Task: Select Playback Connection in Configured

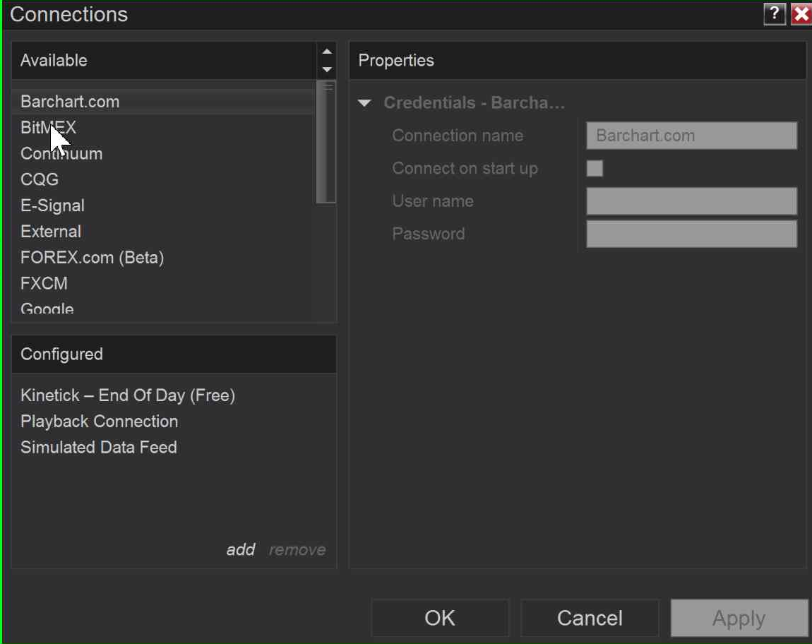Action: (x=174, y=422)
